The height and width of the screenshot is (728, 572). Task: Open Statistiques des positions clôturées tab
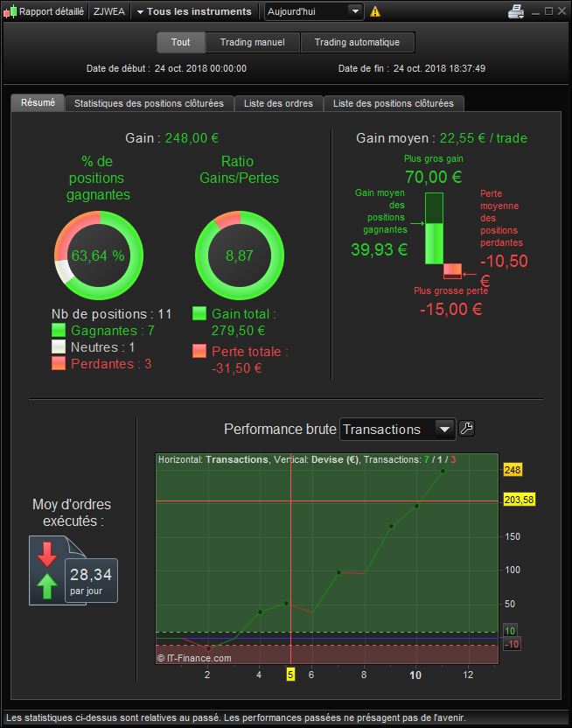coord(149,103)
